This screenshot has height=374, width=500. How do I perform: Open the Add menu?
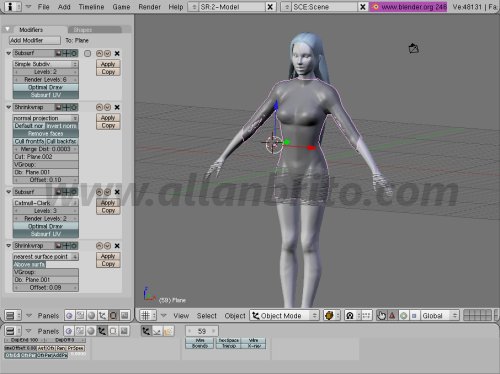[64, 7]
